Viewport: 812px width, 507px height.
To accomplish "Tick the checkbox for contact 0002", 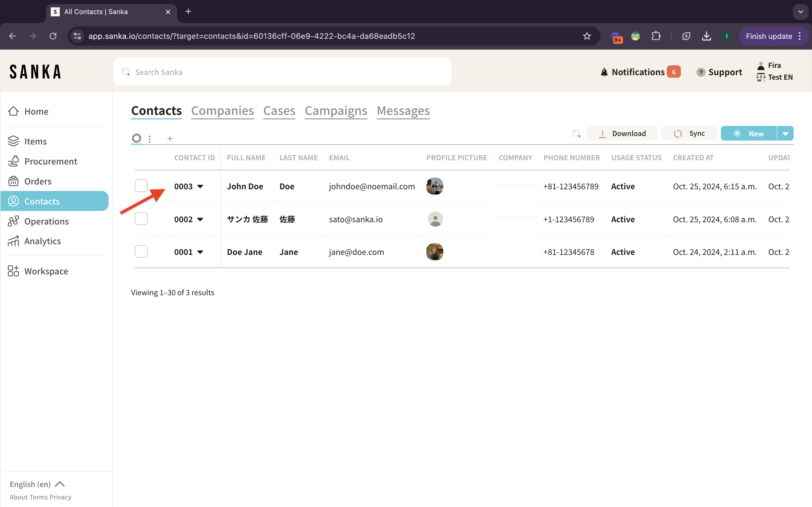I will click(141, 219).
